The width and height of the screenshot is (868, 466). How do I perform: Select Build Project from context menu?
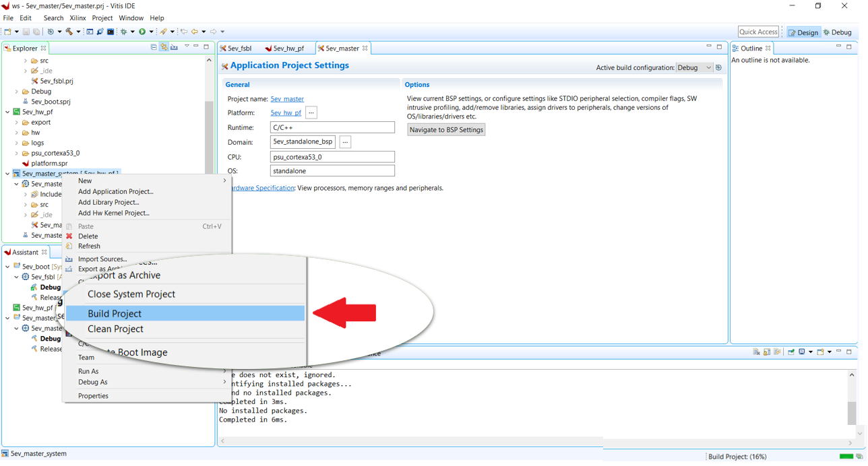(x=185, y=313)
